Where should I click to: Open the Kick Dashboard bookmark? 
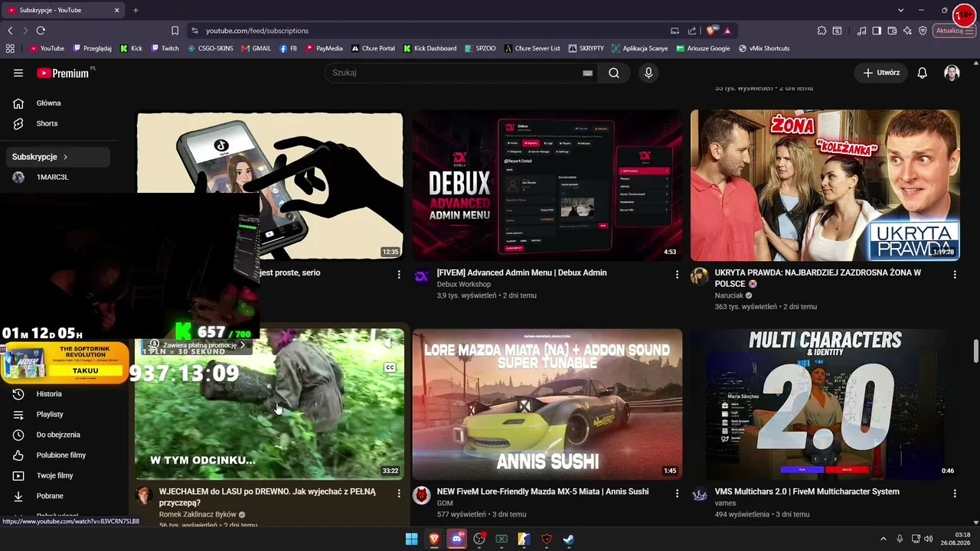click(x=430, y=48)
